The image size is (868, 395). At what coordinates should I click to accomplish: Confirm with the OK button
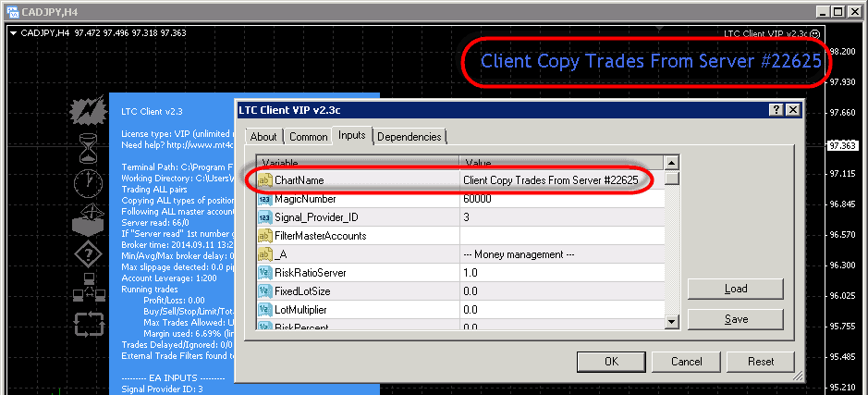coord(611,361)
